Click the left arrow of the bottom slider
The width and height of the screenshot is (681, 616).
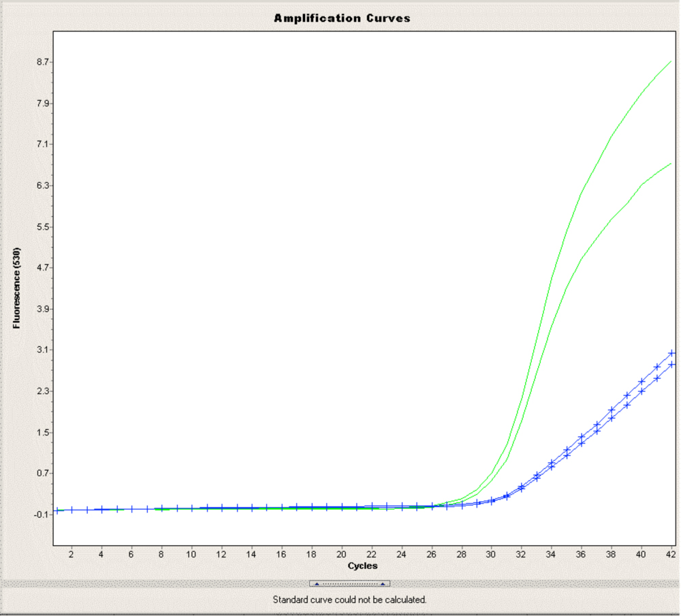click(315, 584)
